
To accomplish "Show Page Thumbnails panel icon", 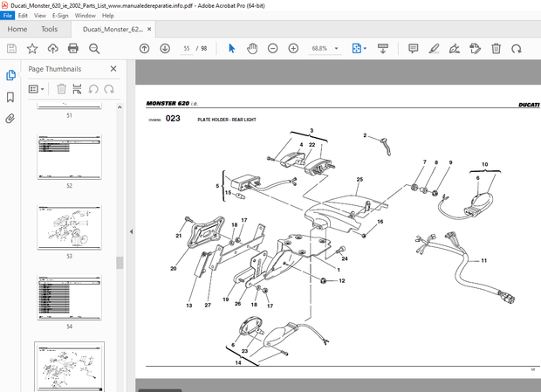I will click(x=10, y=75).
